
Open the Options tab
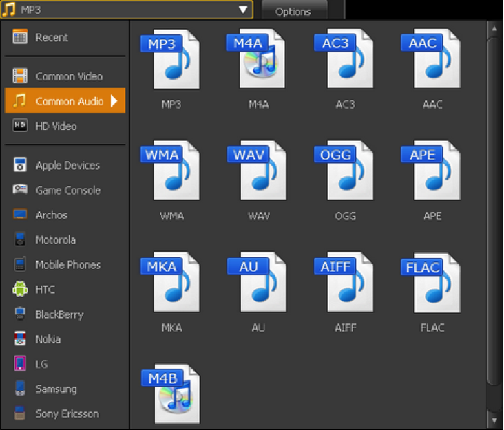[x=293, y=11]
